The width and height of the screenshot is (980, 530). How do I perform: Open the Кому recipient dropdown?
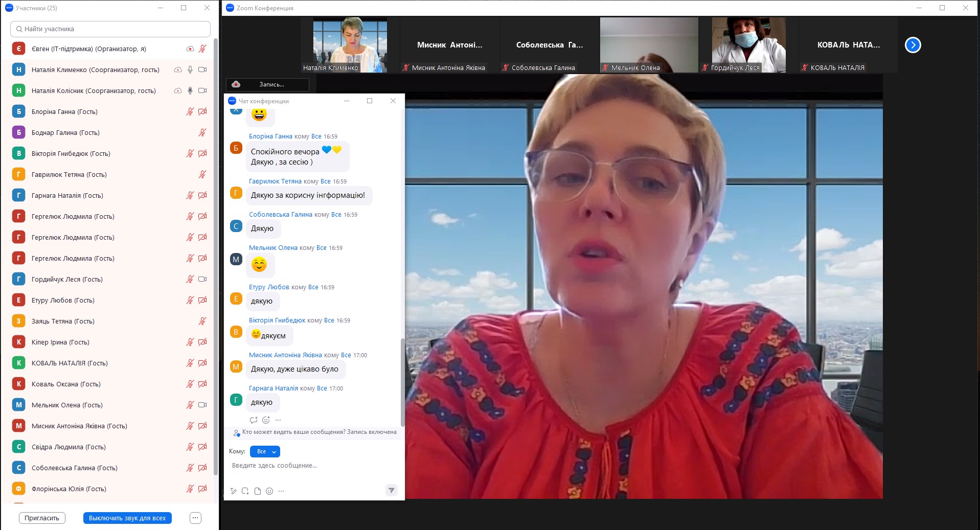point(265,451)
